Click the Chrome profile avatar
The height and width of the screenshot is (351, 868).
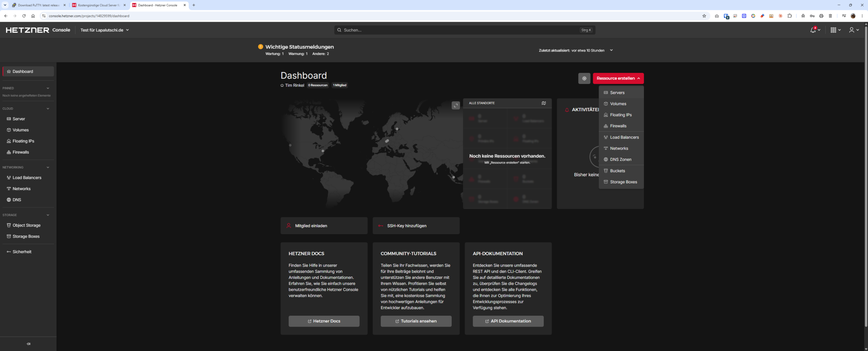[853, 16]
